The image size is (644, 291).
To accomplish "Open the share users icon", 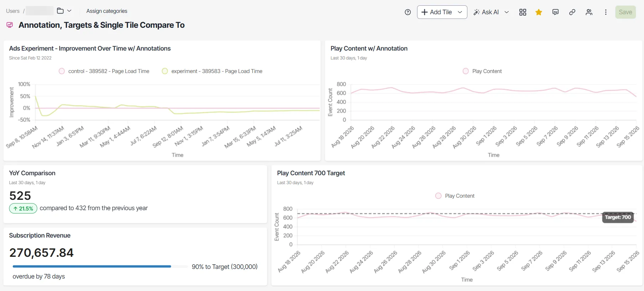I will (x=589, y=12).
